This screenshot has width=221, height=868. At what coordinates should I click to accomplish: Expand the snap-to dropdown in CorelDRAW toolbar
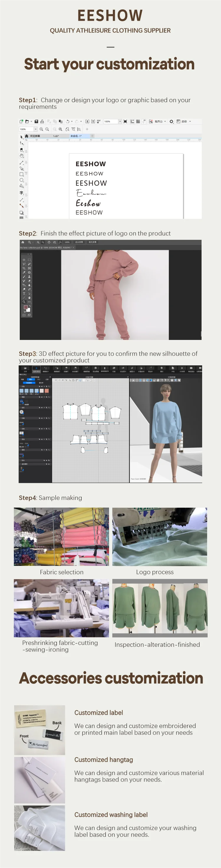(165, 121)
